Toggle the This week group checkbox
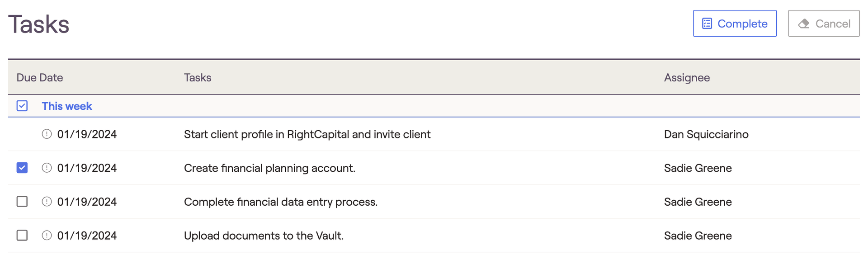This screenshot has height=260, width=868. 22,106
